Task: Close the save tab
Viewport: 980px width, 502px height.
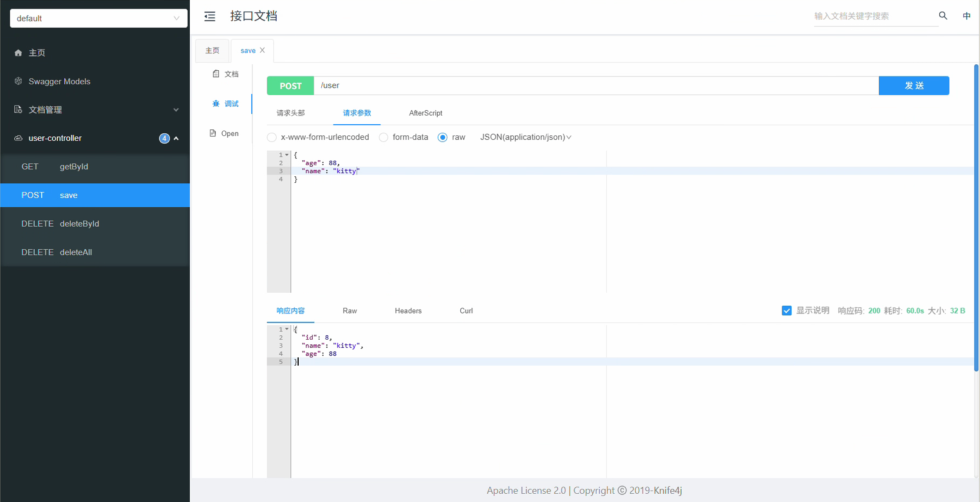Action: (x=262, y=50)
